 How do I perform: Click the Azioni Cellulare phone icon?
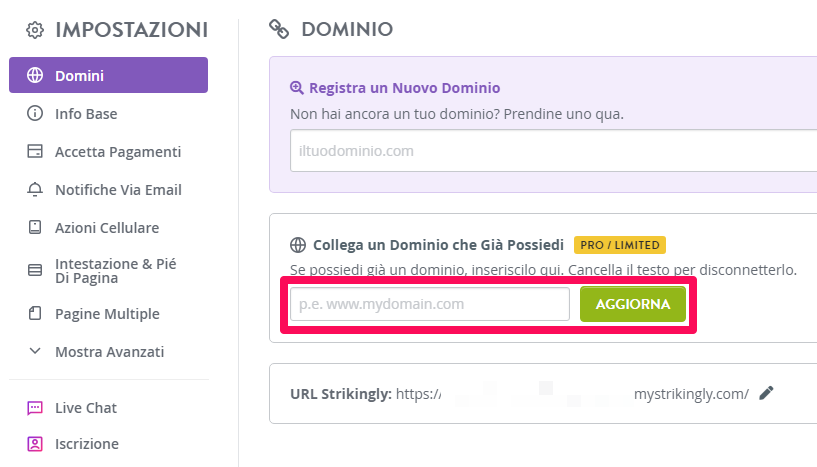click(35, 227)
